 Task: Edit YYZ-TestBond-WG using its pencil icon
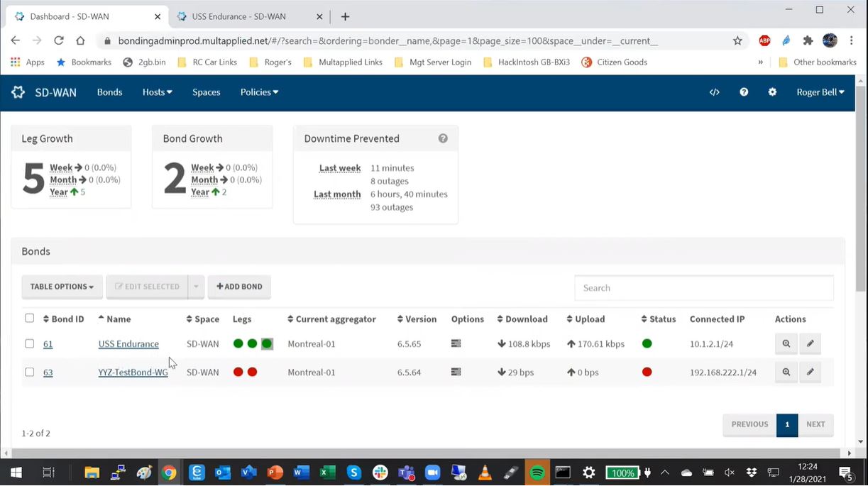810,372
